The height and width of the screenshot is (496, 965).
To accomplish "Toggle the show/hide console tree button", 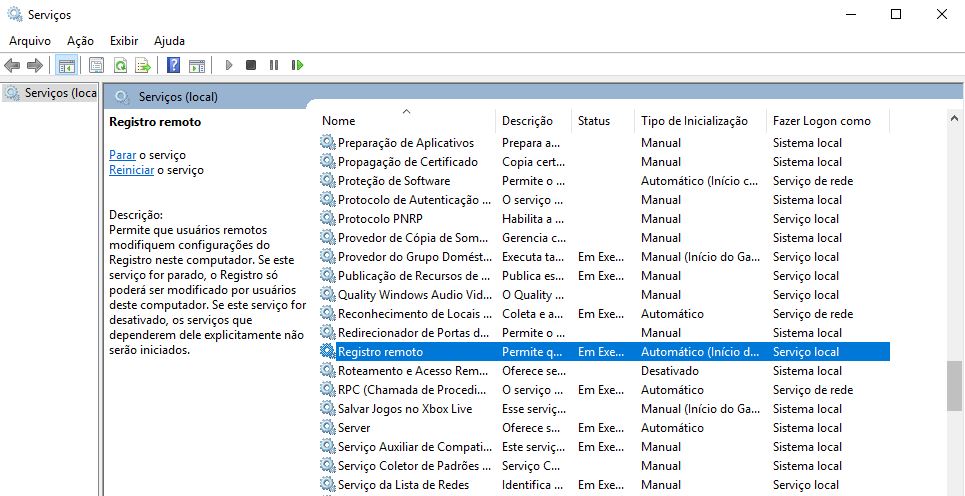I will tap(66, 66).
